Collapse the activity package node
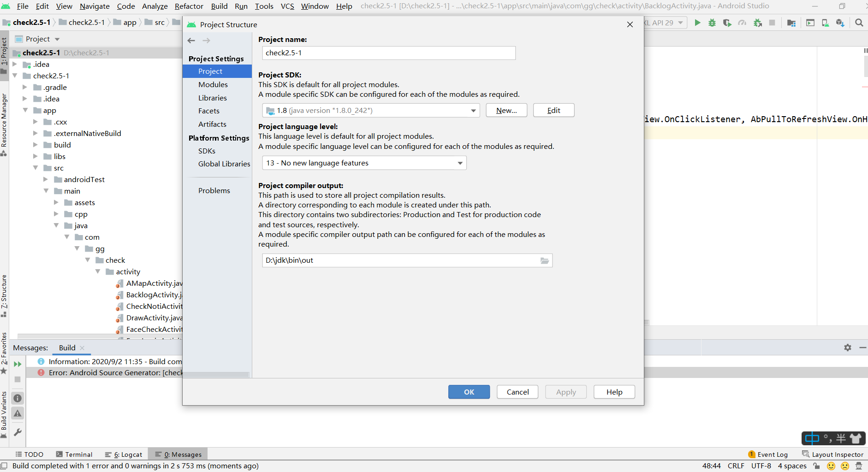Screen dimensions: 868x472 [x=98, y=271]
